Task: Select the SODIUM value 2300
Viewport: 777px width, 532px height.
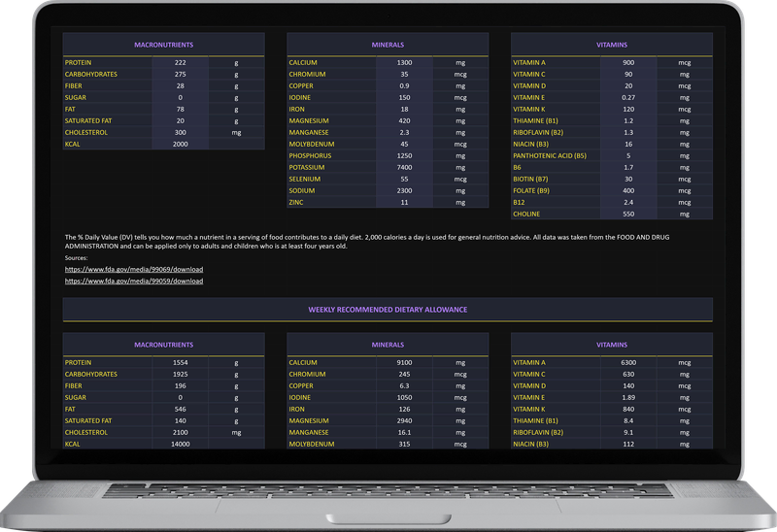Action: [404, 190]
